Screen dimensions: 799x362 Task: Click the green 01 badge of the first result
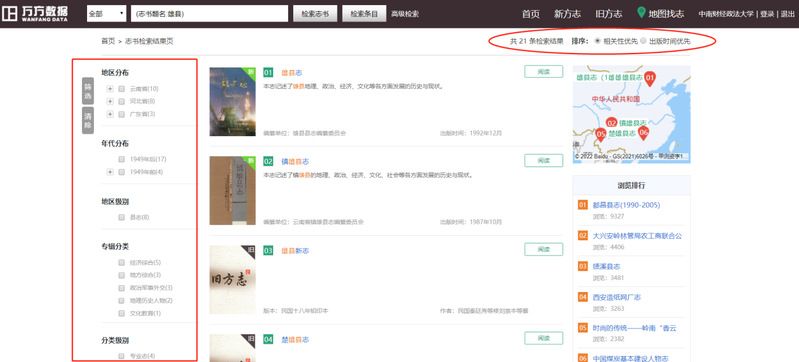(x=269, y=72)
